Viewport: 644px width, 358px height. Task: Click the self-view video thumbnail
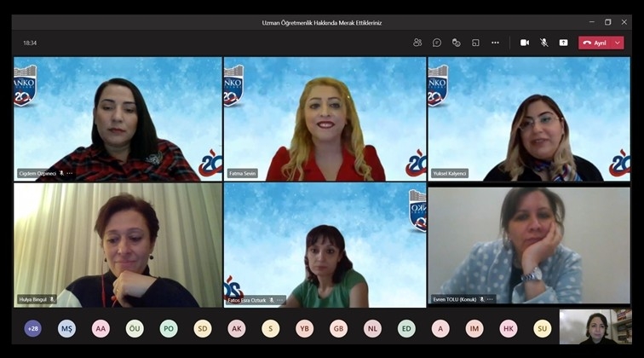tap(595, 327)
